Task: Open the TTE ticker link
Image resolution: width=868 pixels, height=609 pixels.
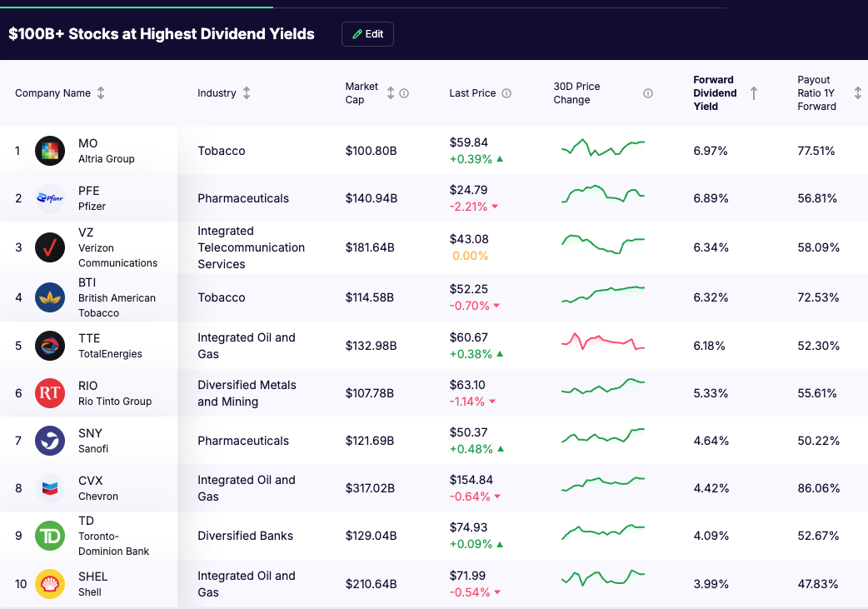Action: pos(89,338)
